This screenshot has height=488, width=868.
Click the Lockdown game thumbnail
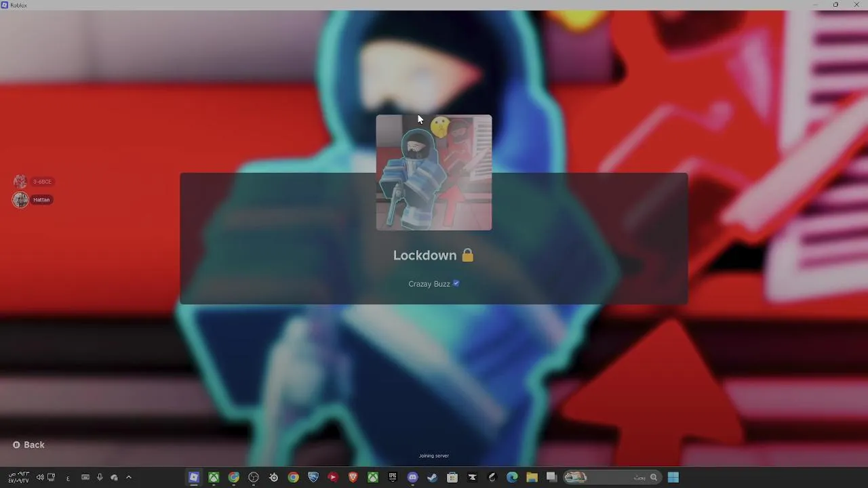434,173
